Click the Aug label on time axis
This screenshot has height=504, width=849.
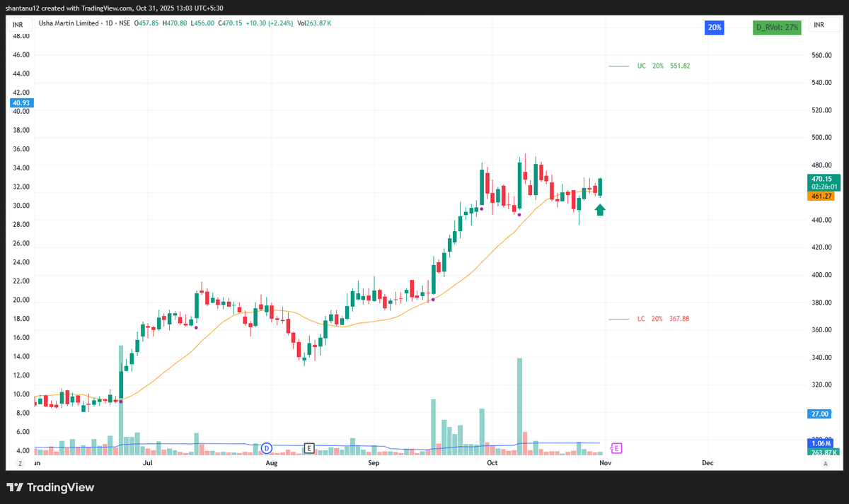[271, 463]
